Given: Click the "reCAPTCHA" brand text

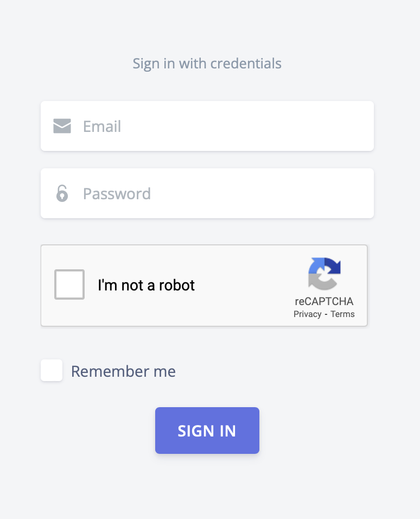Looking at the screenshot, I should click(324, 302).
